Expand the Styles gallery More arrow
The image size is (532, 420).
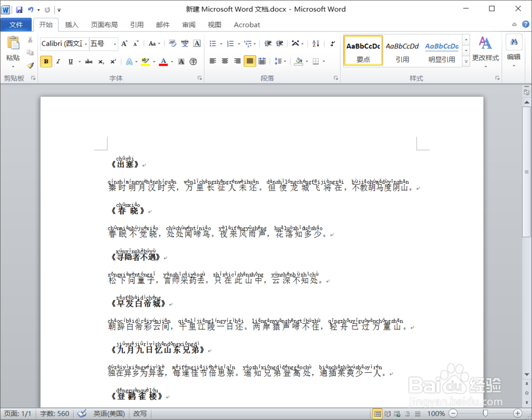tap(466, 61)
